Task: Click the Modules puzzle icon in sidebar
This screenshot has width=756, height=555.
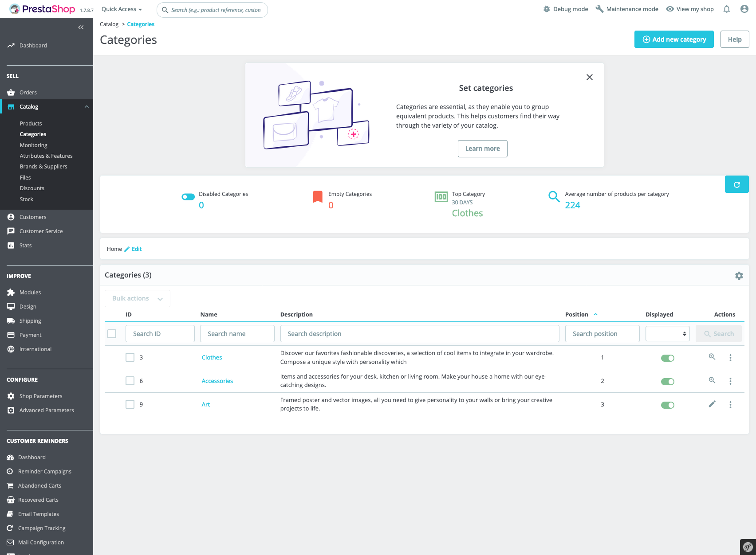Action: (x=11, y=292)
